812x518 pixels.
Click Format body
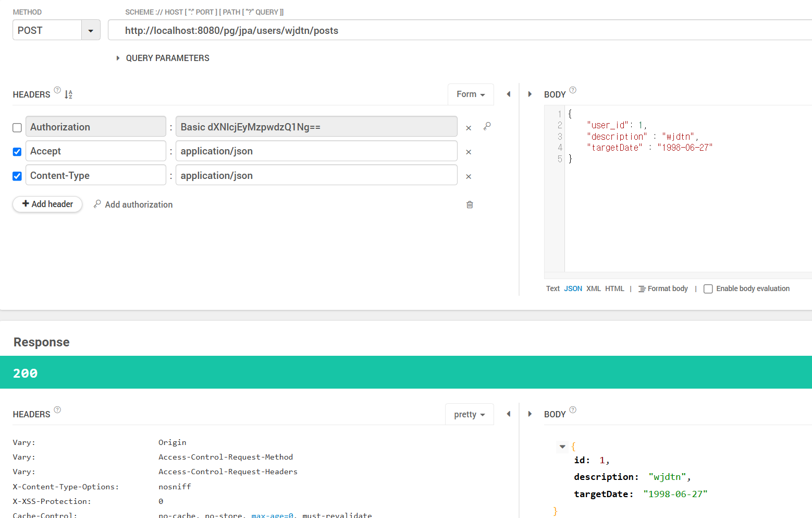click(663, 288)
